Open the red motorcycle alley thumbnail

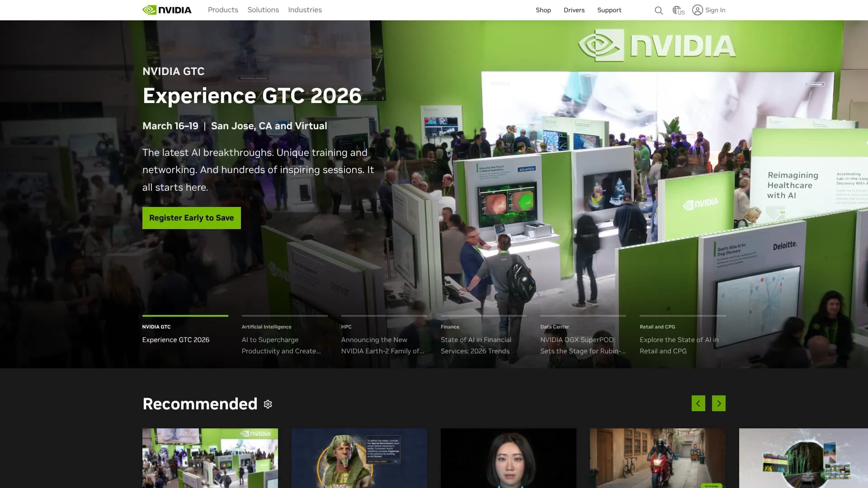click(x=658, y=458)
